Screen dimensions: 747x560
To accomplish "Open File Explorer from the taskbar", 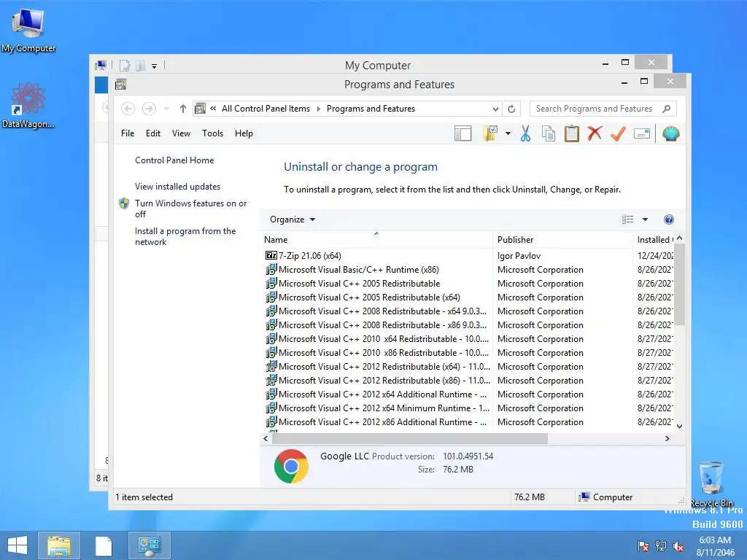I will 58,545.
